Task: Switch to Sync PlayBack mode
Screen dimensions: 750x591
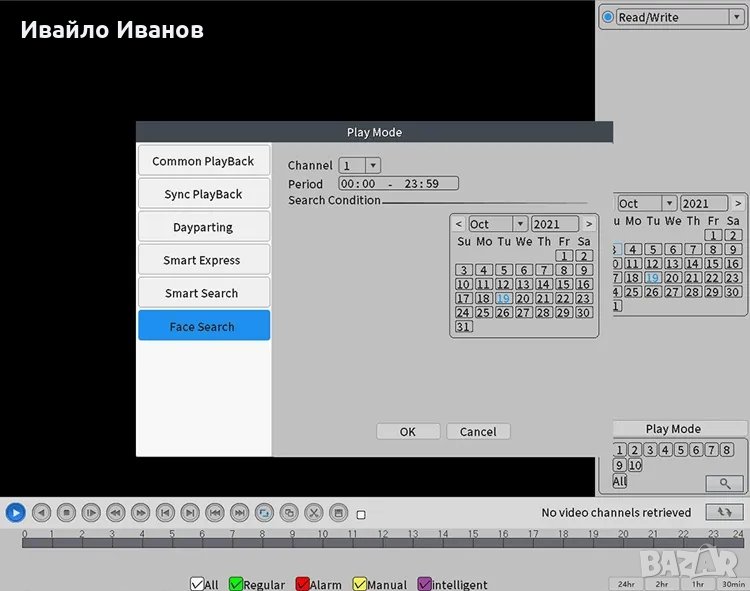Action: coord(203,194)
